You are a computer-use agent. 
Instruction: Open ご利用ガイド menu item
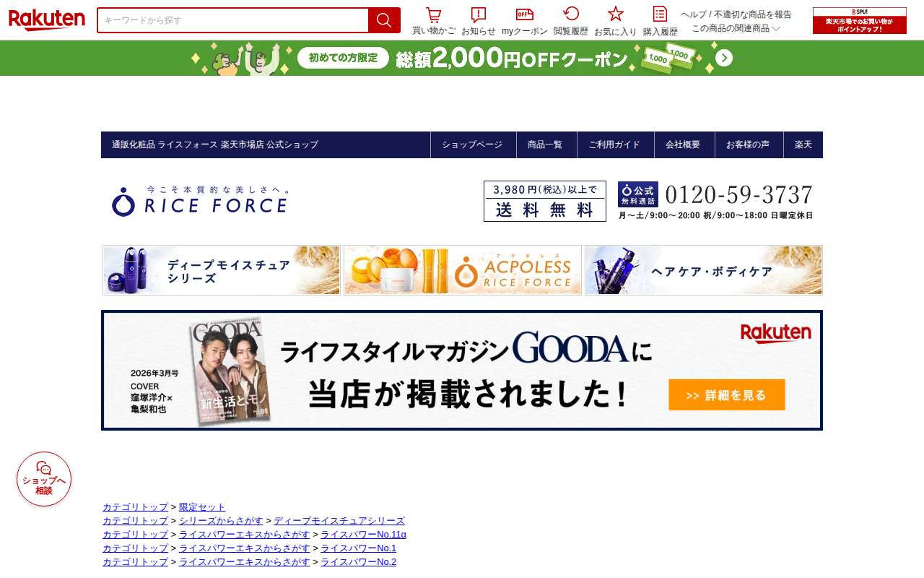[614, 144]
